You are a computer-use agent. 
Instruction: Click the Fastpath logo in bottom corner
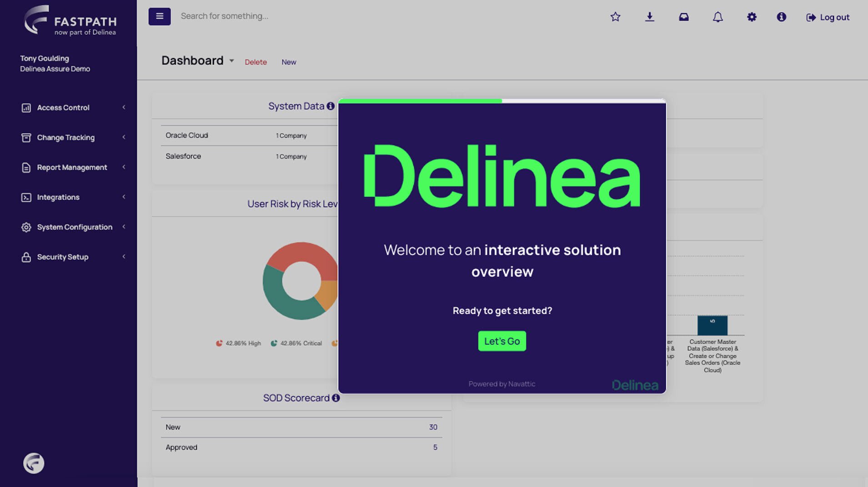click(33, 463)
